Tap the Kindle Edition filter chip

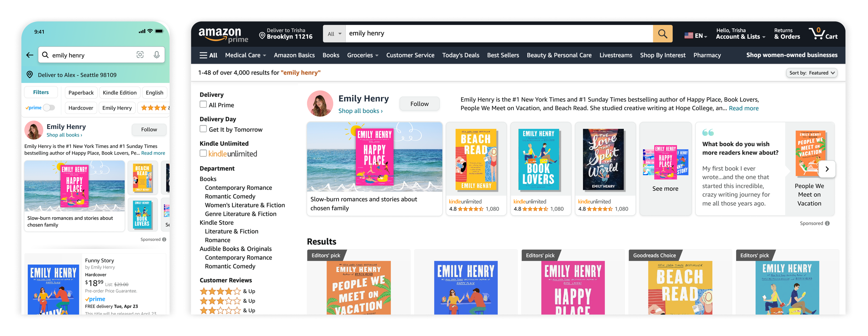click(119, 92)
